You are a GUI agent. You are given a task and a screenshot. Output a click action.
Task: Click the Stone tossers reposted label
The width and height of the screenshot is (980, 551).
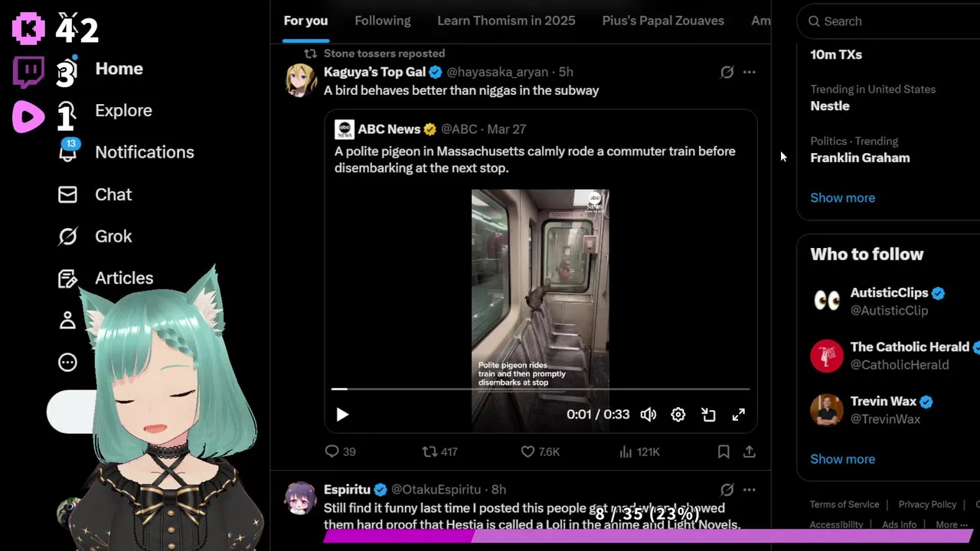pyautogui.click(x=384, y=54)
